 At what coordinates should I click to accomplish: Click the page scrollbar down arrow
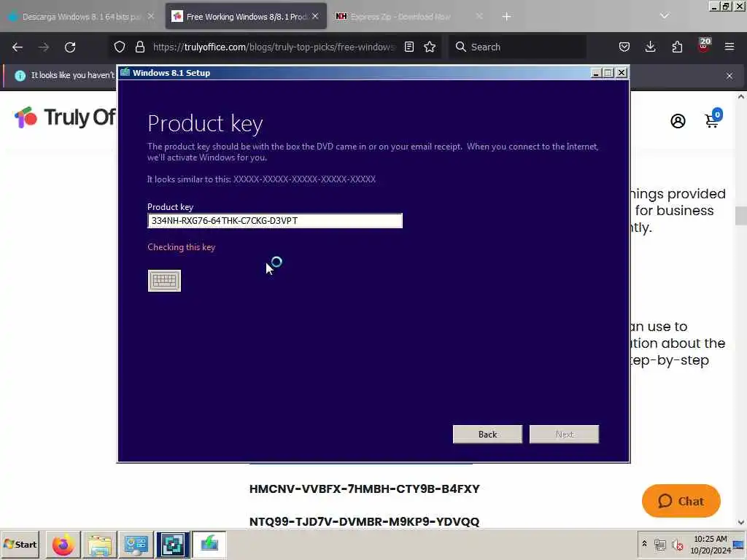point(741,522)
